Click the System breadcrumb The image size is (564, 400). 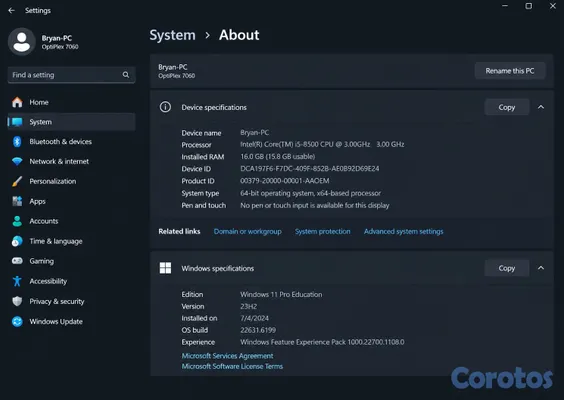[x=173, y=35]
